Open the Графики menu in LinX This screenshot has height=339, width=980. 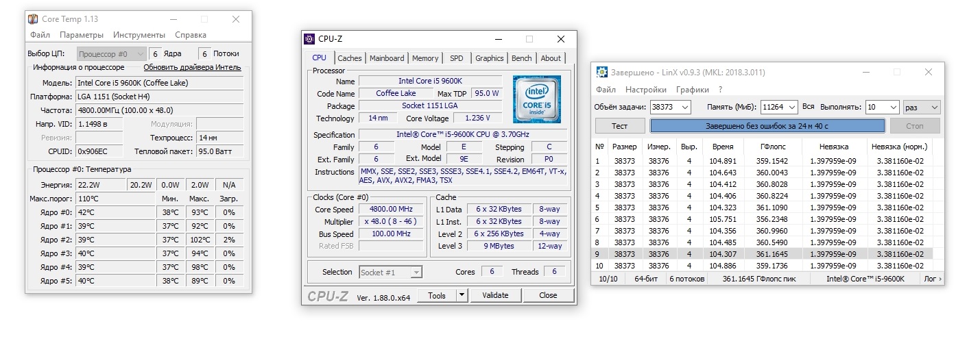[692, 90]
